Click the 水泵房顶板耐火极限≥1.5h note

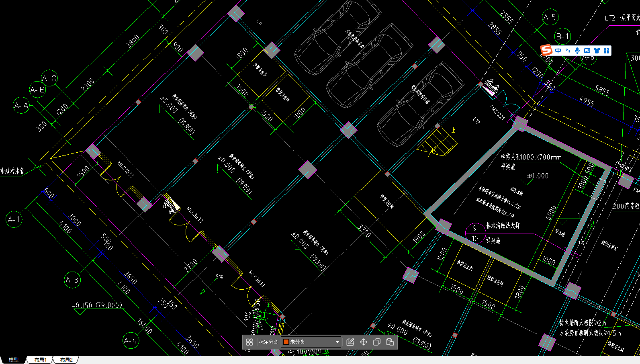tap(590, 333)
